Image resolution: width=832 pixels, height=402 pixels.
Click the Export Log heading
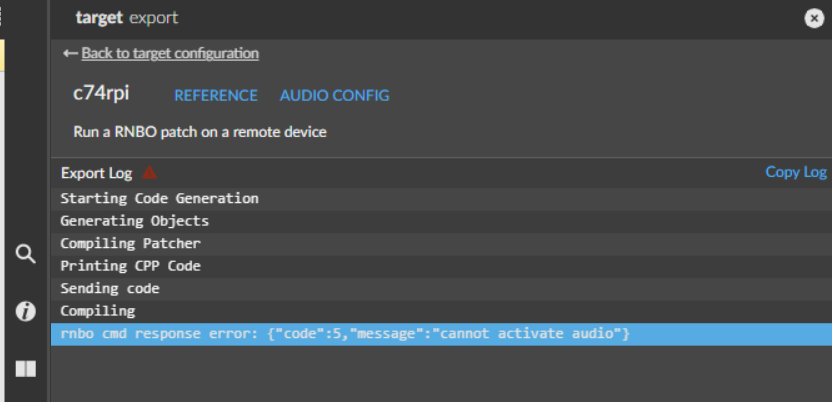[x=97, y=173]
